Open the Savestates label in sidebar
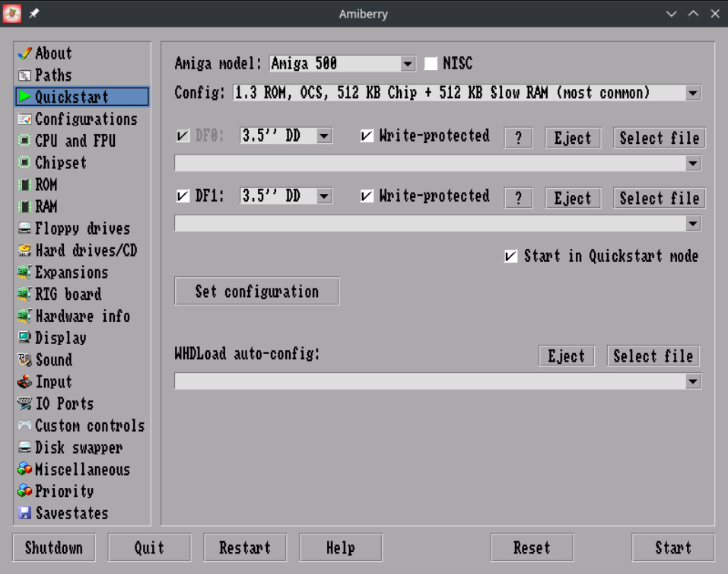 72,513
